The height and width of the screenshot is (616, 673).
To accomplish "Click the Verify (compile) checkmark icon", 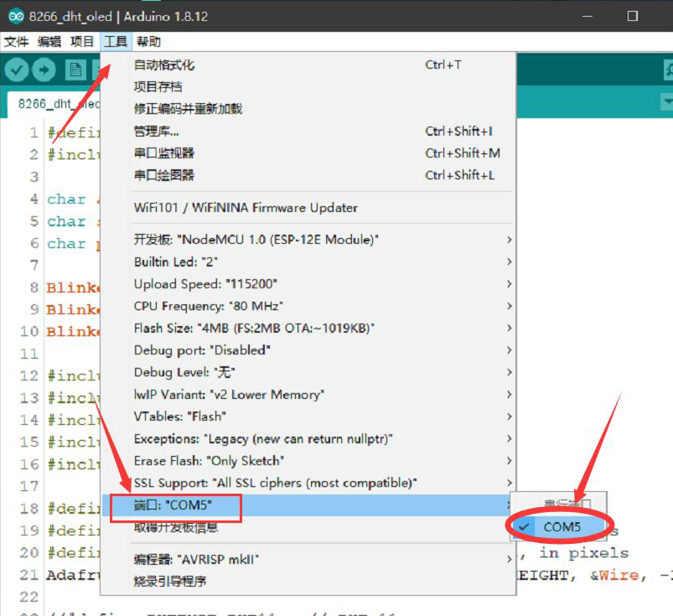I will 16,70.
